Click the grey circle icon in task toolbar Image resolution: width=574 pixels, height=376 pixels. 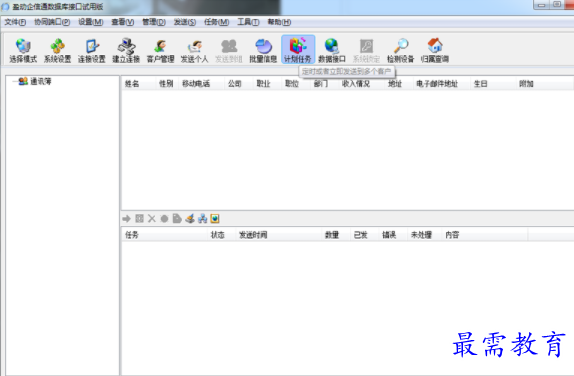164,219
